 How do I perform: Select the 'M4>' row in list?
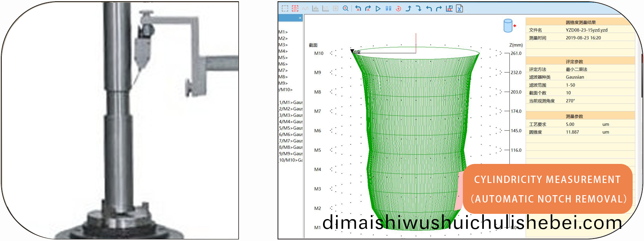point(283,51)
